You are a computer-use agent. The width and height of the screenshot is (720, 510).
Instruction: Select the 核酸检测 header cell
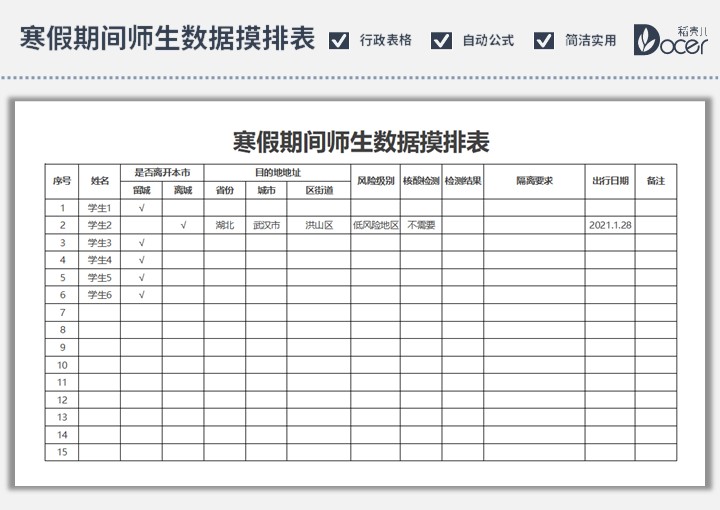421,181
